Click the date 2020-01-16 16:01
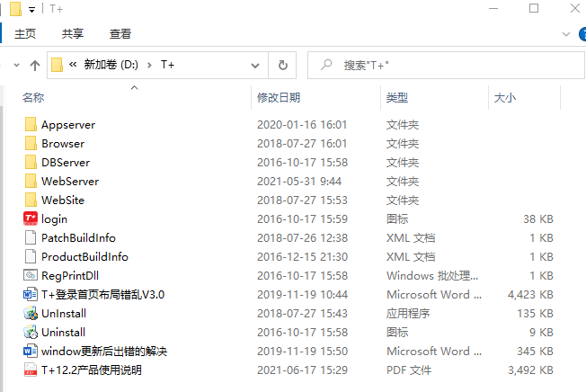 (302, 124)
